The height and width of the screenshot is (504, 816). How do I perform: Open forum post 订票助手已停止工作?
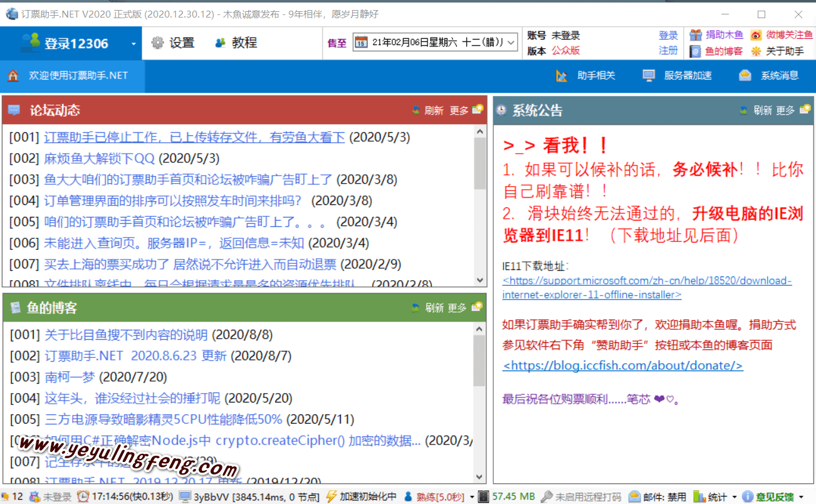(194, 137)
